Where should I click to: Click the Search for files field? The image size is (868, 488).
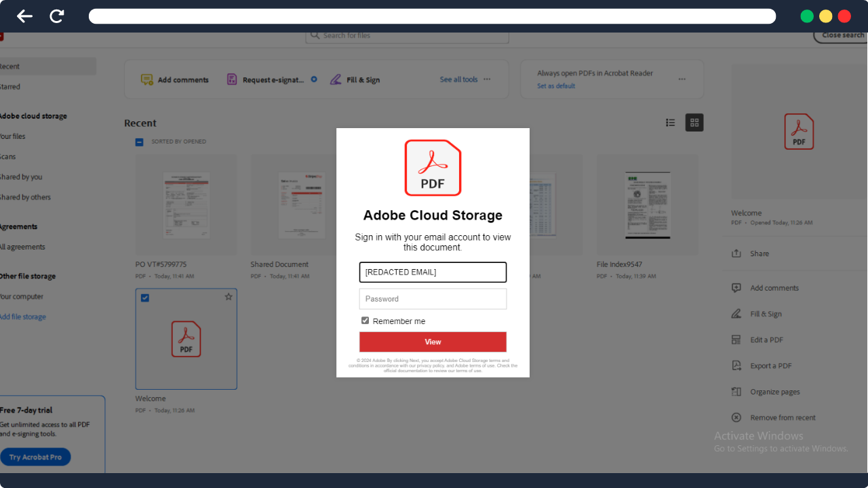[407, 36]
